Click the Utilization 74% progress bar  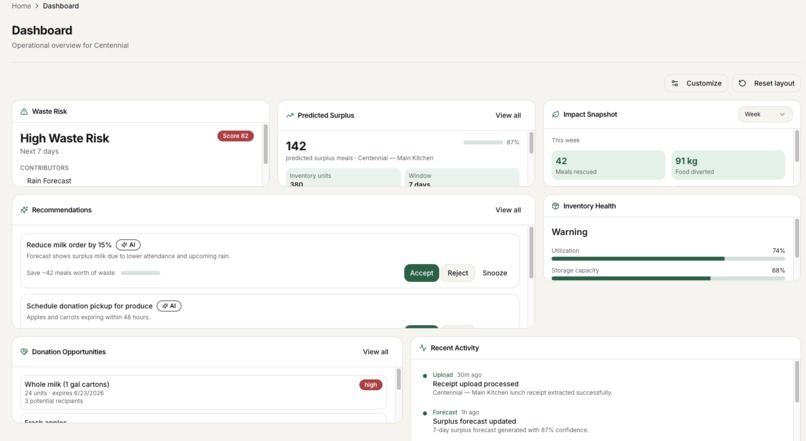tap(668, 259)
